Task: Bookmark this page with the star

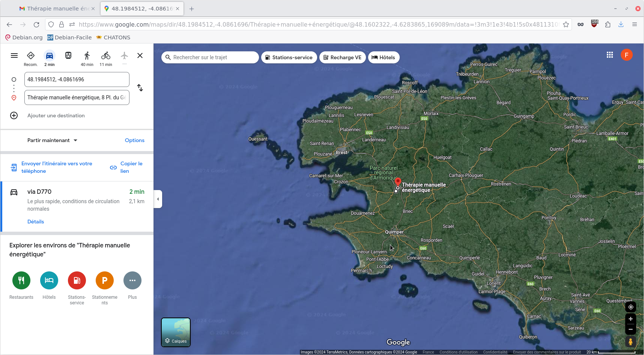Action: pos(566,24)
